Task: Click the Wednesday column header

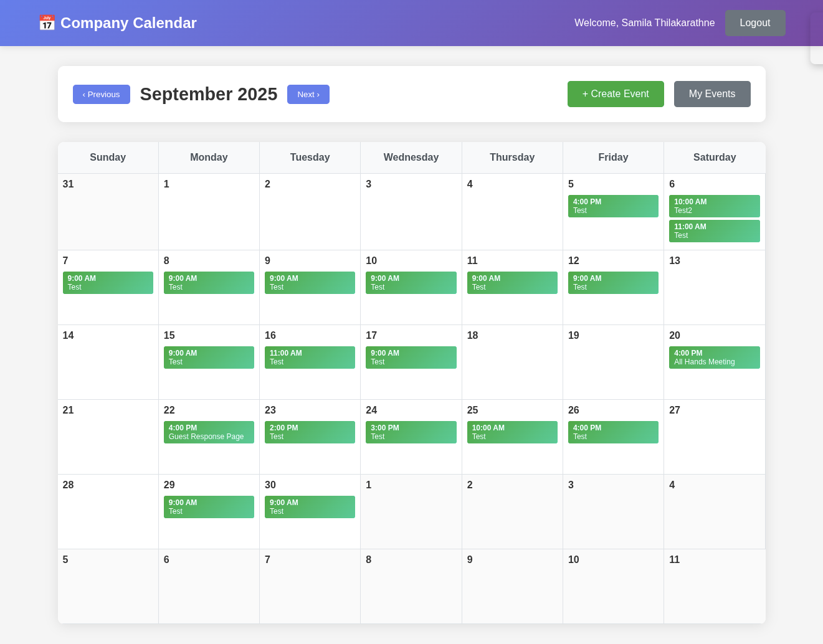Action: tap(411, 158)
